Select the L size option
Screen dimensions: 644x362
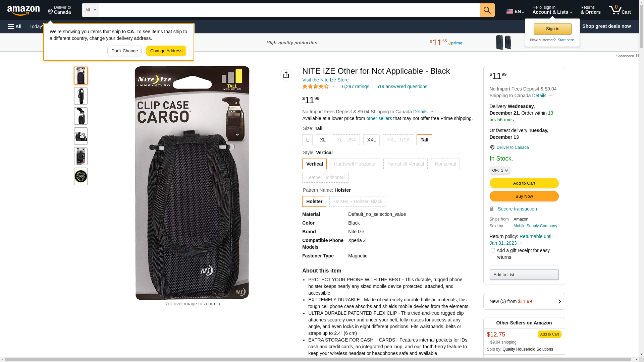(x=307, y=140)
